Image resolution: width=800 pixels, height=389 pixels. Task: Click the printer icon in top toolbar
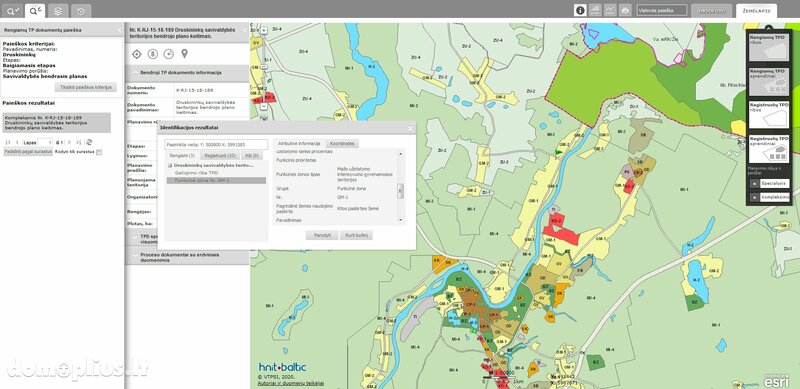(626, 10)
